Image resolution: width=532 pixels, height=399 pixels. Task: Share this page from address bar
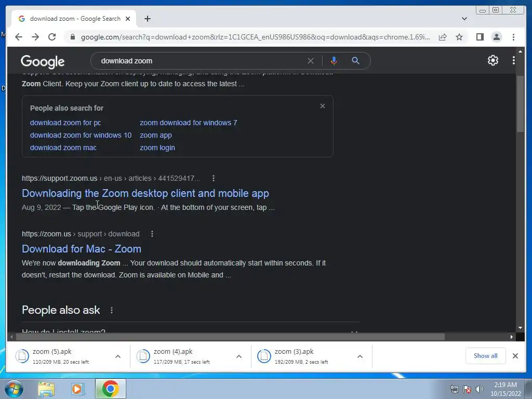click(443, 37)
